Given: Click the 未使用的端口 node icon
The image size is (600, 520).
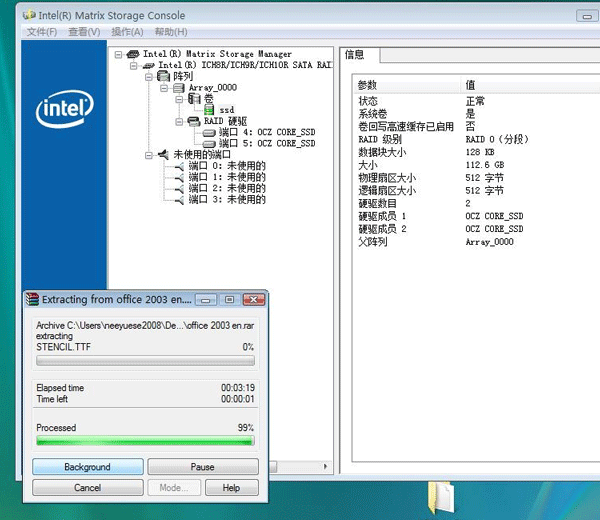Looking at the screenshot, I should point(163,155).
